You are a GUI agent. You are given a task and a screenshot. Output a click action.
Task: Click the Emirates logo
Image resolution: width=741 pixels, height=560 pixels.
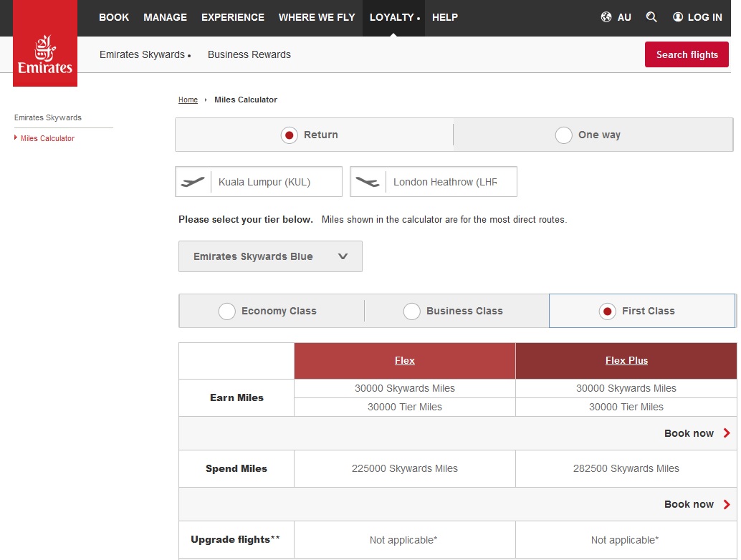[45, 54]
